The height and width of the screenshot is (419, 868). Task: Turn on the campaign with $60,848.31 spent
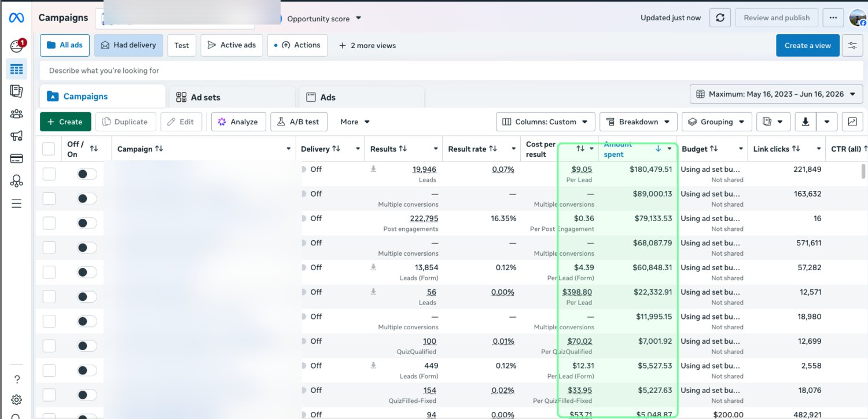87,272
